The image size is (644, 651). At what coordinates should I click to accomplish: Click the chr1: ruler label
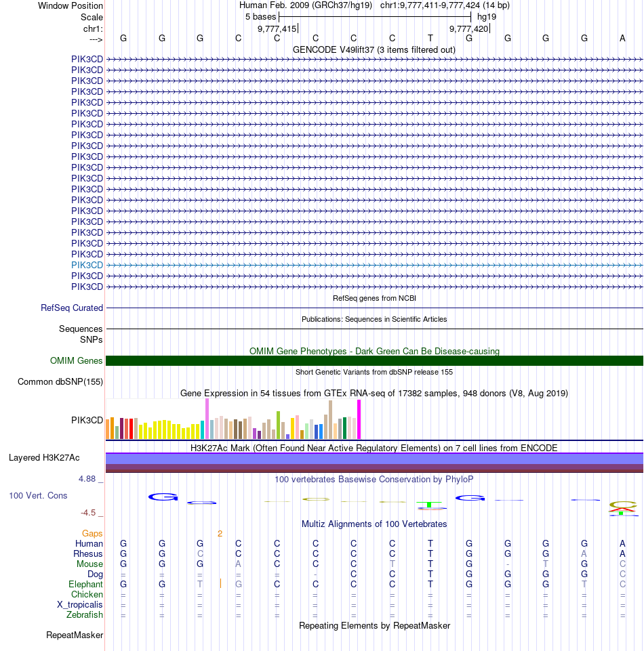tap(93, 28)
